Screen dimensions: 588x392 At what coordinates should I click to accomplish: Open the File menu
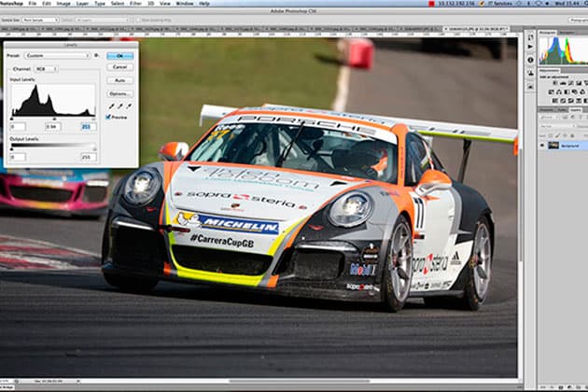(x=33, y=4)
